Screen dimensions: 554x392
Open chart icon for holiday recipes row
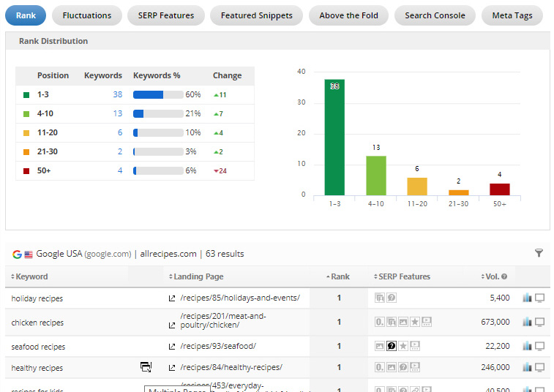click(x=527, y=298)
